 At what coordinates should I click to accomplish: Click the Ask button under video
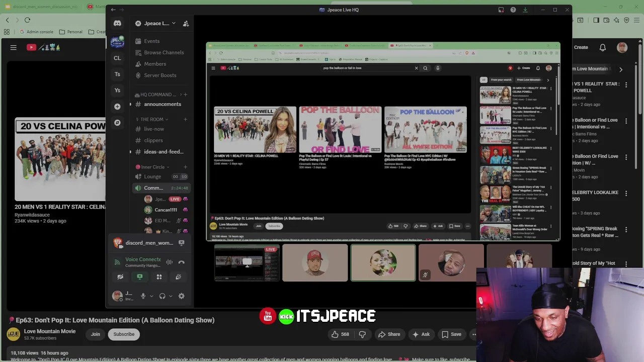(421, 334)
